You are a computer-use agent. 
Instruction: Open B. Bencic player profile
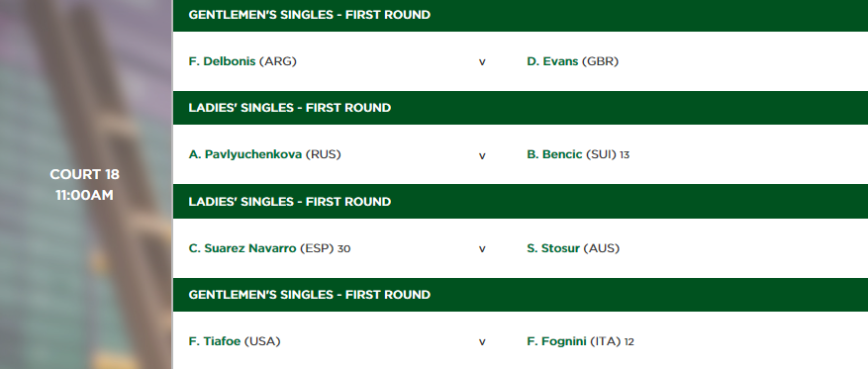pos(554,155)
